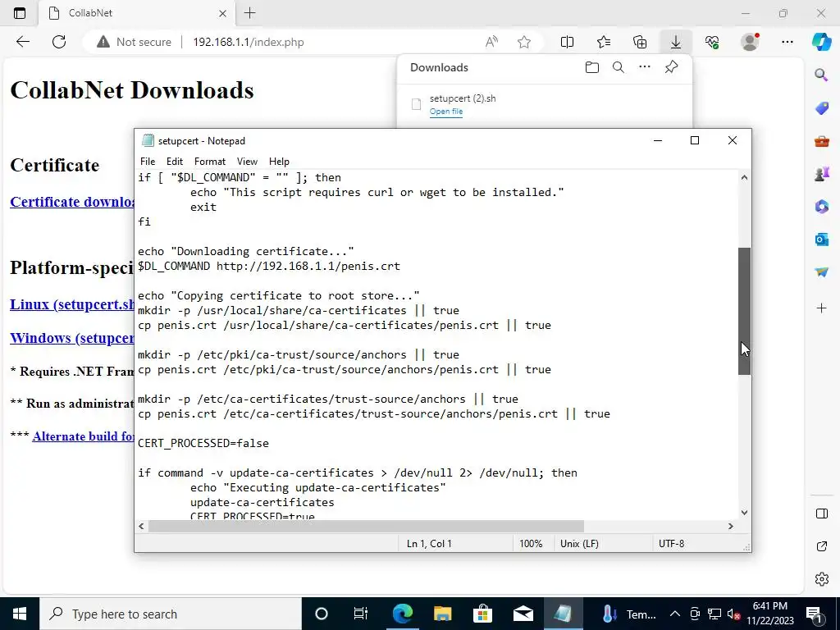Screen dimensions: 840x630
Task: Click Notepad horizontal scrollbar left arrow
Action: pos(141,526)
